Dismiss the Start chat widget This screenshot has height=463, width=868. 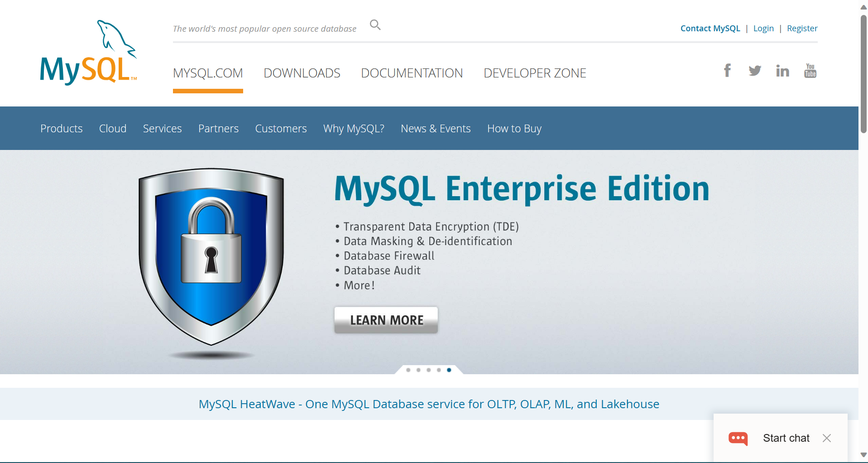[827, 438]
